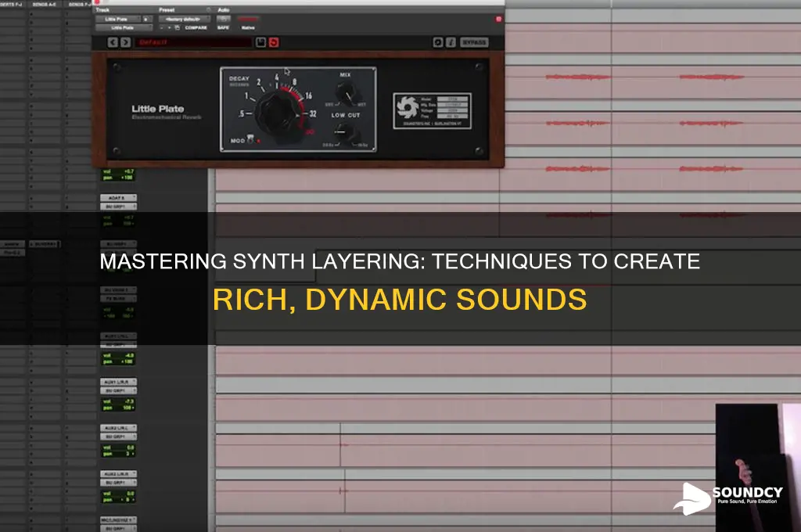Click the red automation indicator beside Auto
The image size is (801, 532).
click(248, 19)
